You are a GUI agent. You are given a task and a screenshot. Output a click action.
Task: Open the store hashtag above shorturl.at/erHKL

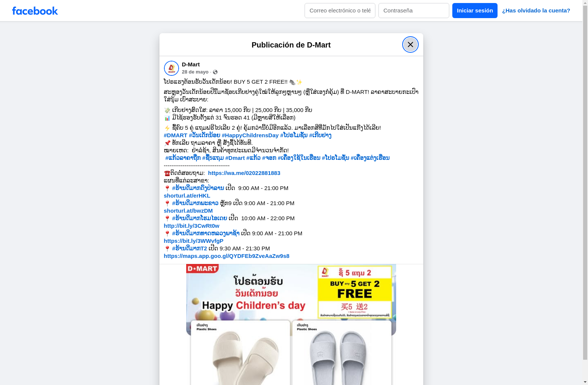(x=198, y=188)
